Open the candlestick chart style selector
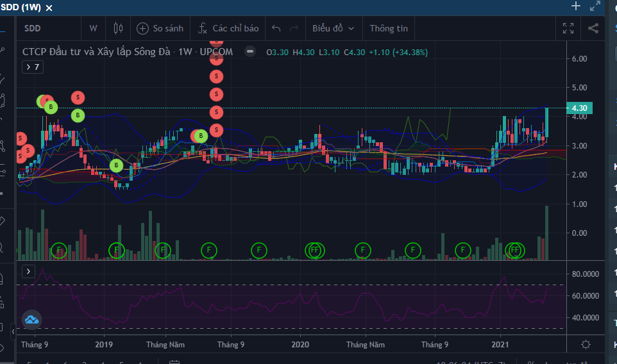This screenshot has height=364, width=617. tap(117, 28)
